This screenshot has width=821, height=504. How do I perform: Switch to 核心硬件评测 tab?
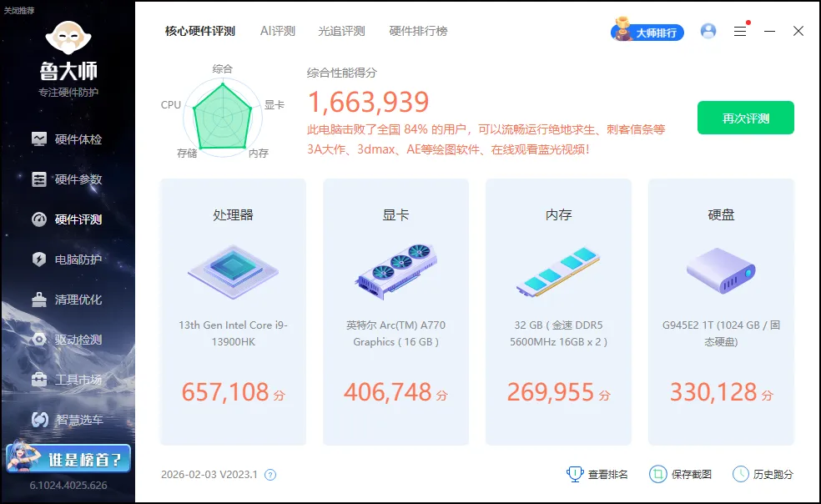200,31
